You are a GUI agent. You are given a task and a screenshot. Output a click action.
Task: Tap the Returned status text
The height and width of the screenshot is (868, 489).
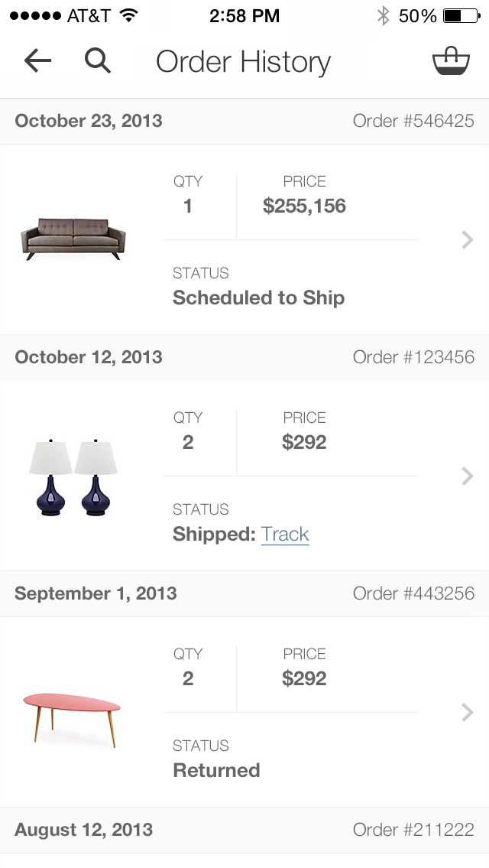click(216, 770)
